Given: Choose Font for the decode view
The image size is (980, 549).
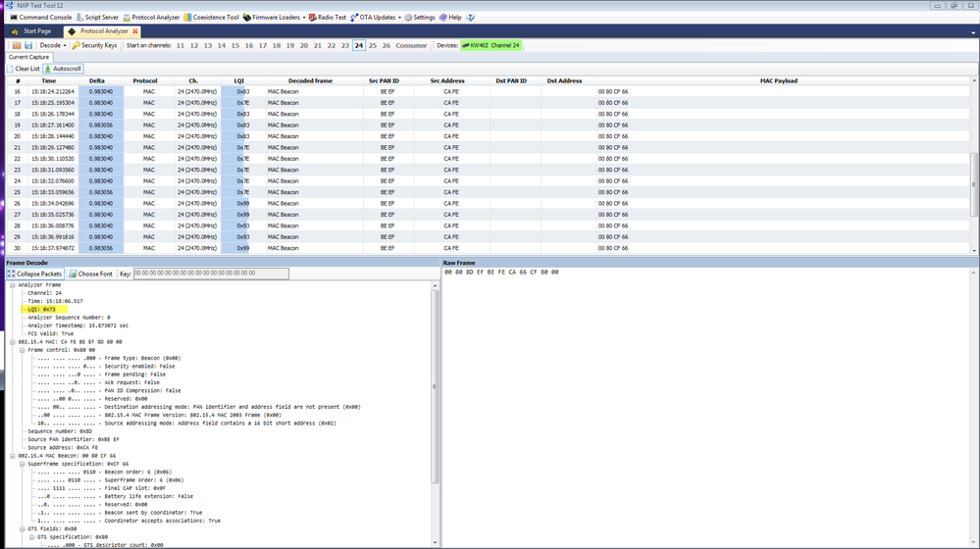Looking at the screenshot, I should (91, 274).
